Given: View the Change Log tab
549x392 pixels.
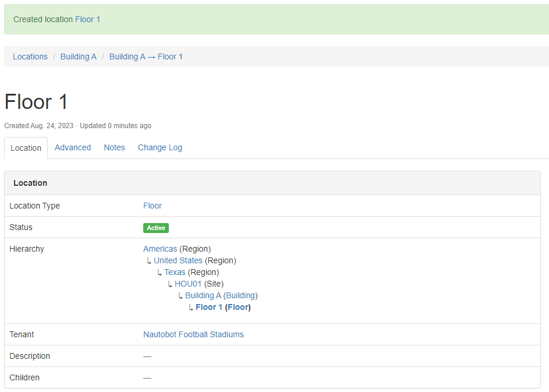Looking at the screenshot, I should point(160,147).
